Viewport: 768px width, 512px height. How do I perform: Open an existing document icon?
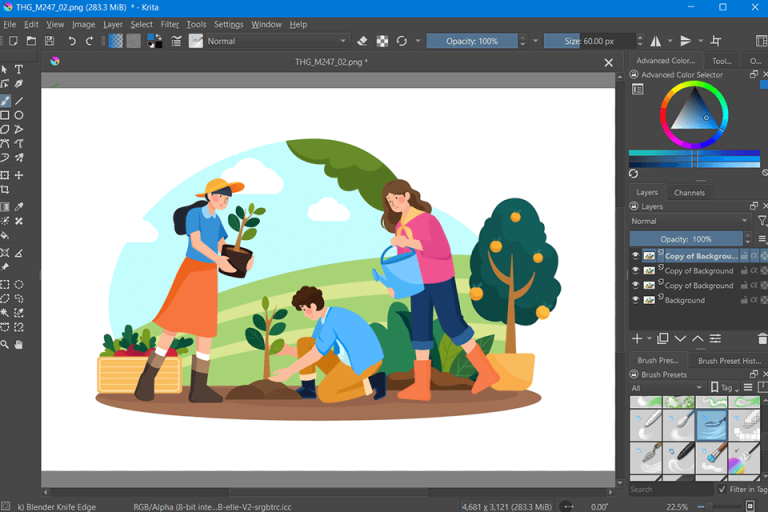point(31,41)
